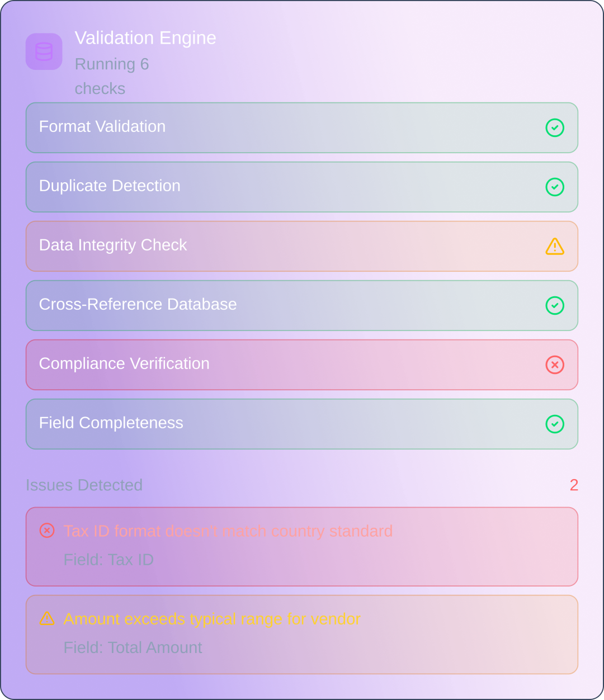
Task: Click the issue count badge showing 2
Action: click(574, 485)
